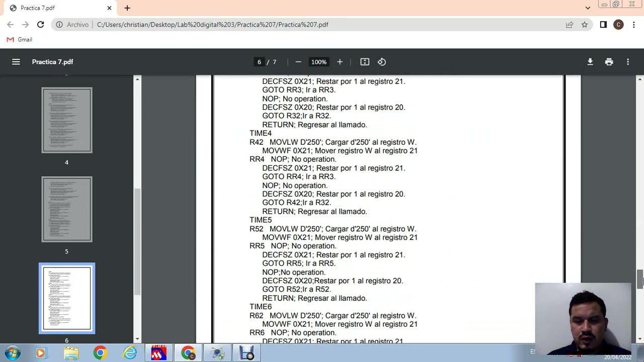Print the PDF document
This screenshot has height=362, width=644.
[609, 62]
